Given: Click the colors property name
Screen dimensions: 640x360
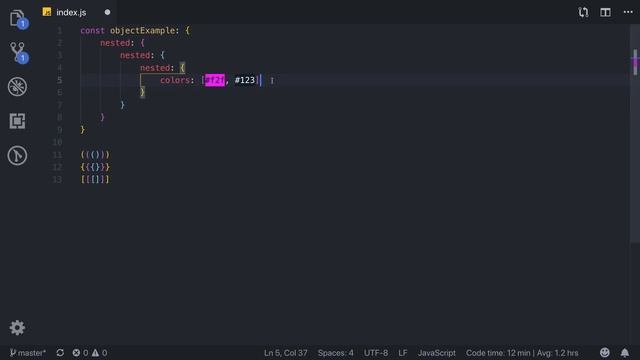Looking at the screenshot, I should point(175,80).
